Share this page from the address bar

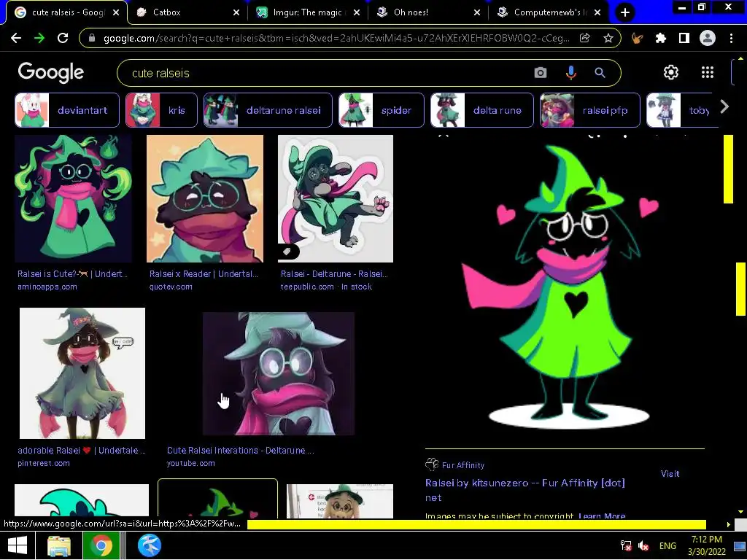[x=584, y=38]
